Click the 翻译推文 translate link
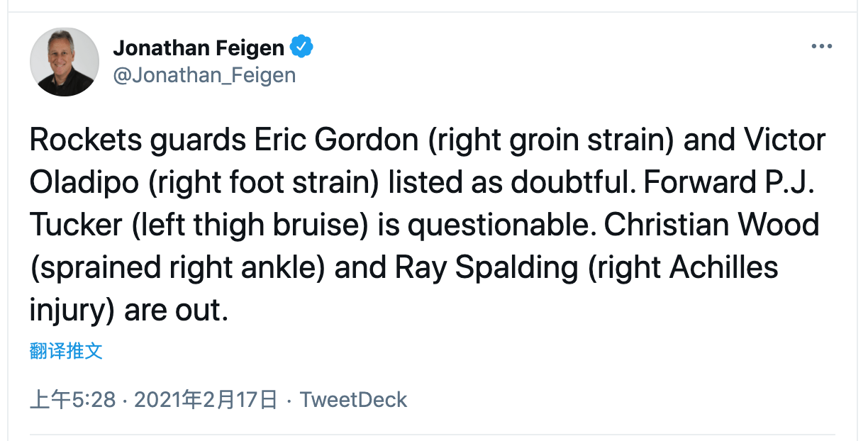The width and height of the screenshot is (868, 441). (x=66, y=351)
